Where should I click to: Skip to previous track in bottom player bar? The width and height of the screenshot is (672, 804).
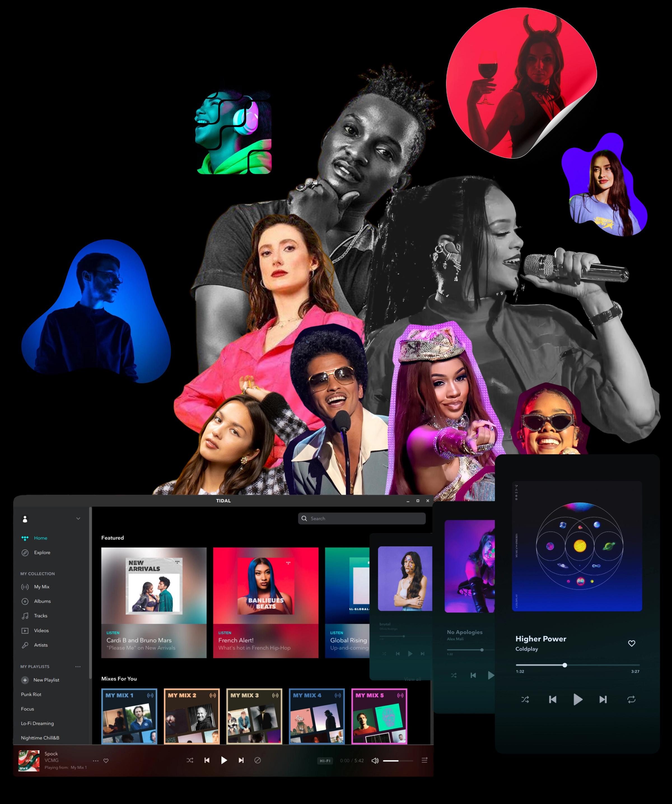pos(207,760)
